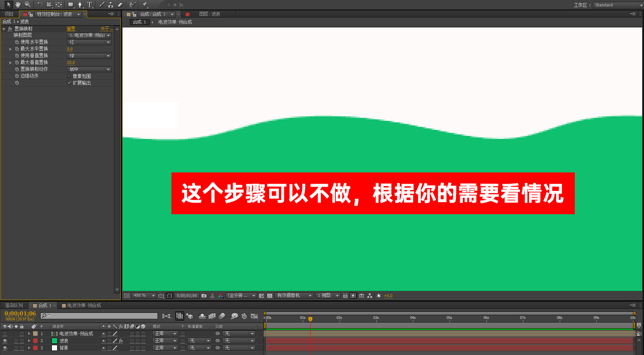This screenshot has height=355, width=644.
Task: Open the 400% magnification dropdown
Action: tap(144, 296)
